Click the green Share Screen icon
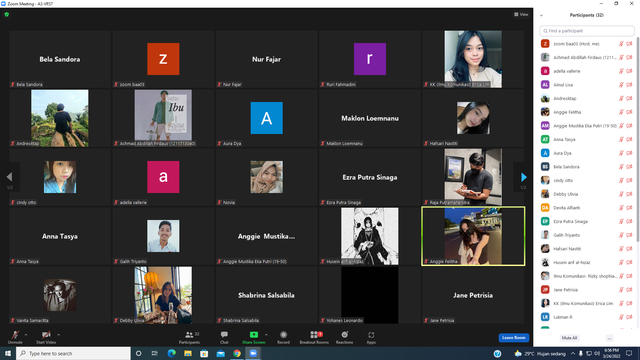This screenshot has height=360, width=640. click(x=253, y=335)
